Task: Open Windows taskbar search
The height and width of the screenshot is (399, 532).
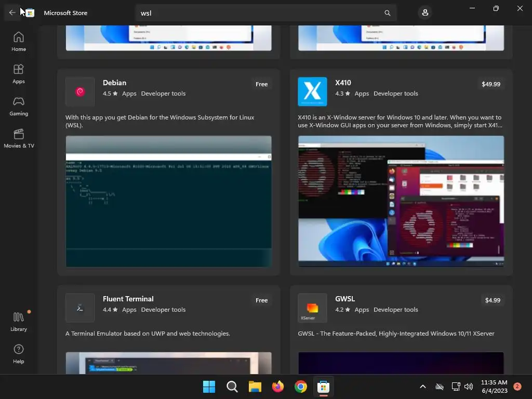Action: point(232,387)
